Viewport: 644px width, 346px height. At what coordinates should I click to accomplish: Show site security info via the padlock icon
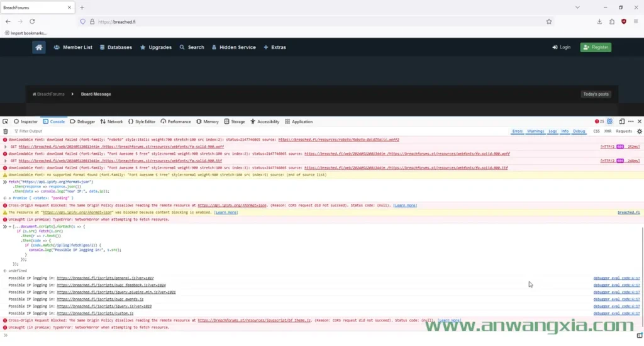pyautogui.click(x=92, y=22)
